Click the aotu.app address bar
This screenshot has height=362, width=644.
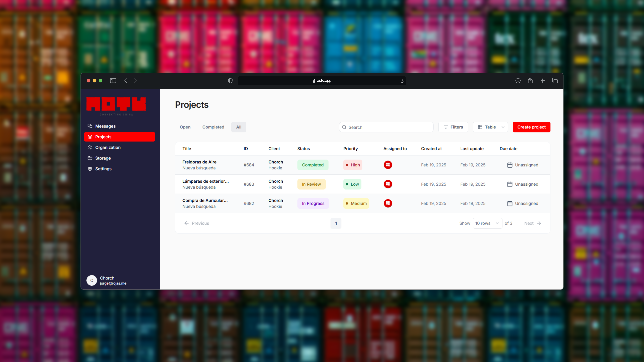point(322,81)
